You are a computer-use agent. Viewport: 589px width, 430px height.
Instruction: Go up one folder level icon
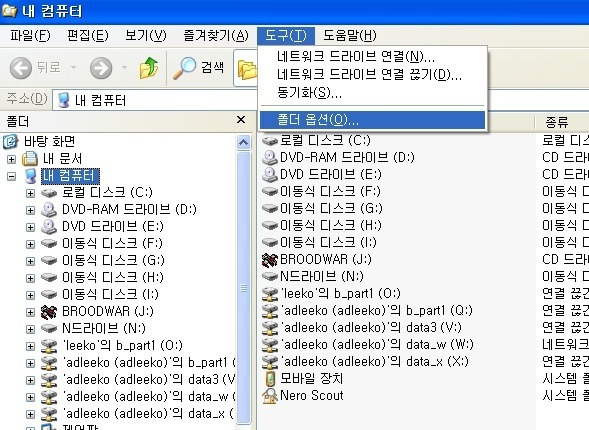tap(149, 68)
